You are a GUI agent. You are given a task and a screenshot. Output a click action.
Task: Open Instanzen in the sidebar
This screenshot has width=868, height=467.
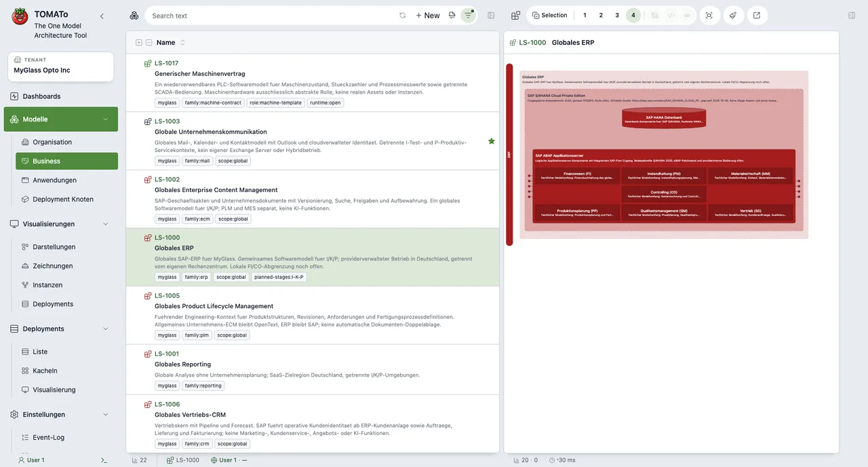point(66,285)
